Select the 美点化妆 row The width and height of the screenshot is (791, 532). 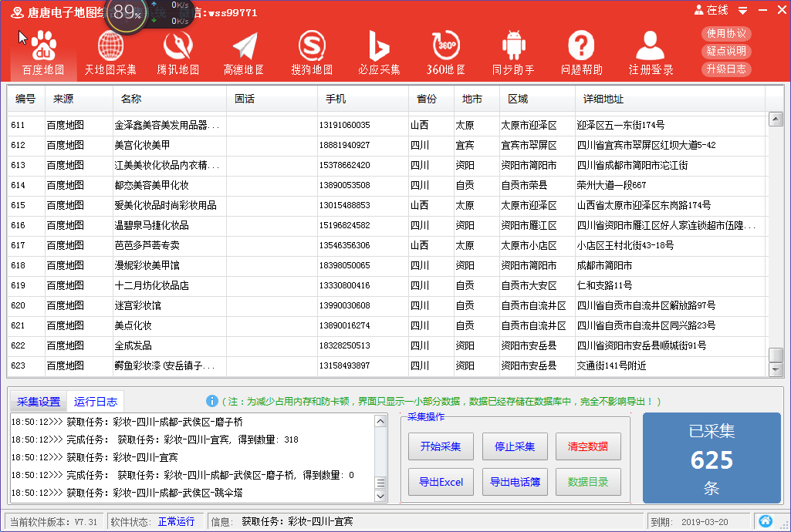(x=387, y=325)
